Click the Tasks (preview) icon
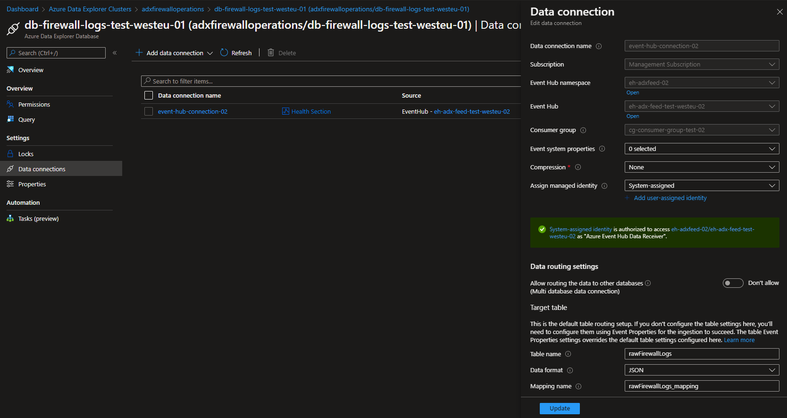 point(10,218)
